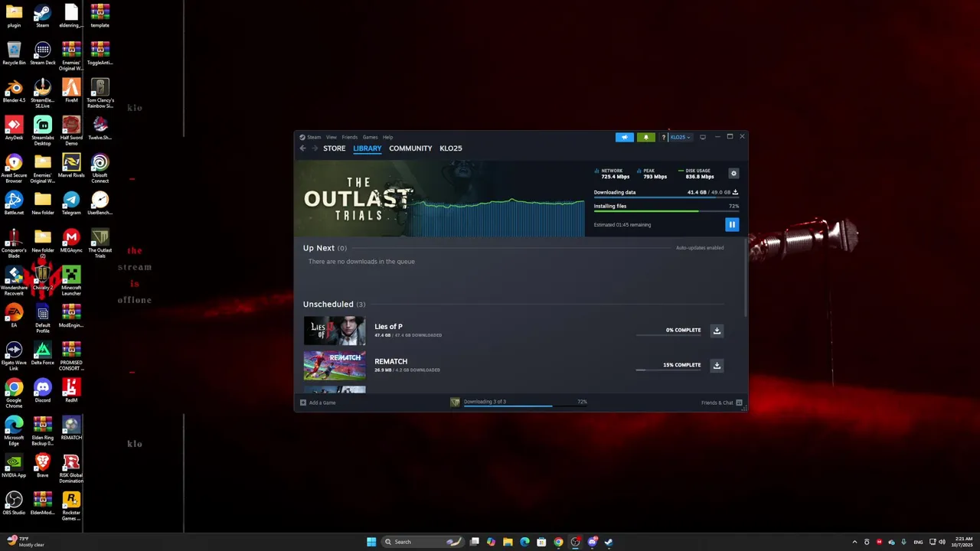Open the Help menu
This screenshot has height=551, width=980.
tap(388, 137)
